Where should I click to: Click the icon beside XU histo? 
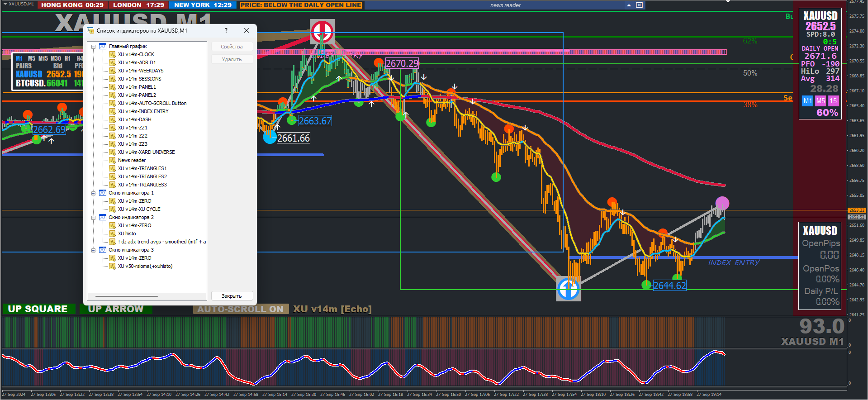pos(112,233)
